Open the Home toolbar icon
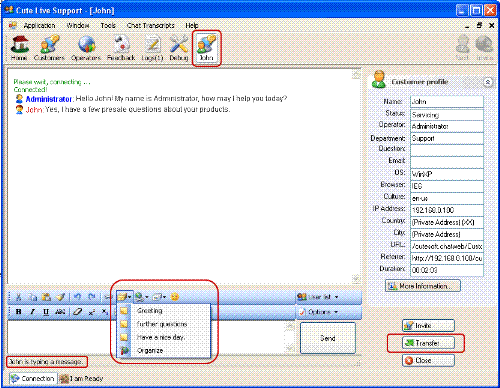 (x=19, y=48)
